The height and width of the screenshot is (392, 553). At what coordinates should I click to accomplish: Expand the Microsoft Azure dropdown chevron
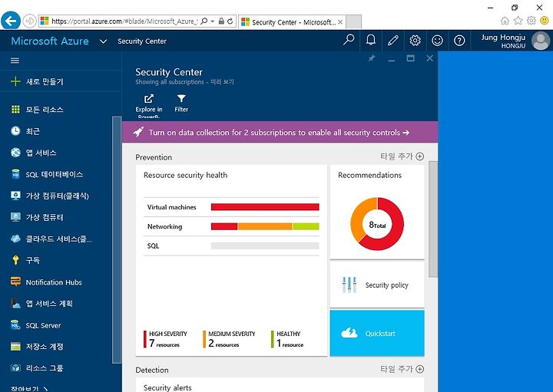[103, 41]
